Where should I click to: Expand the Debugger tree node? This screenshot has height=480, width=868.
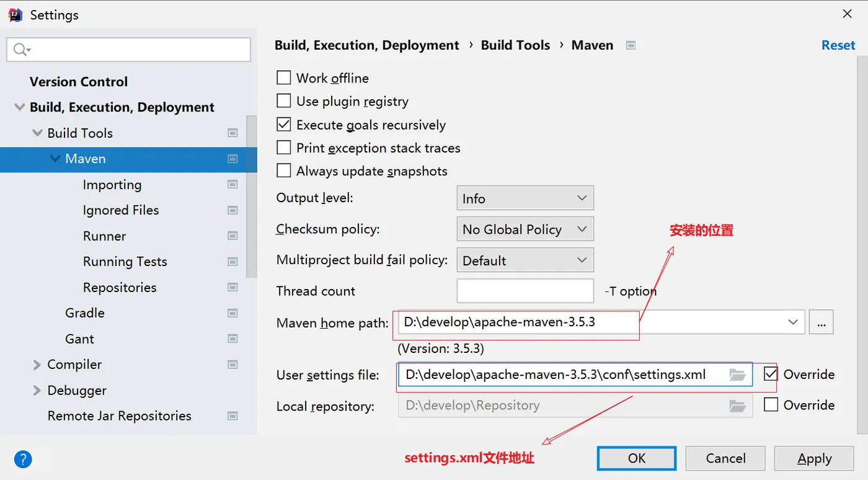pos(37,391)
